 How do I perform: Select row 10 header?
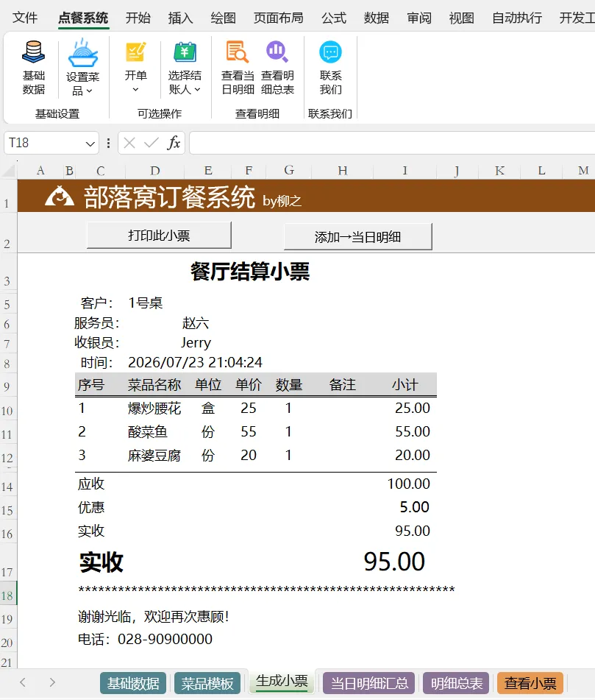click(8, 409)
